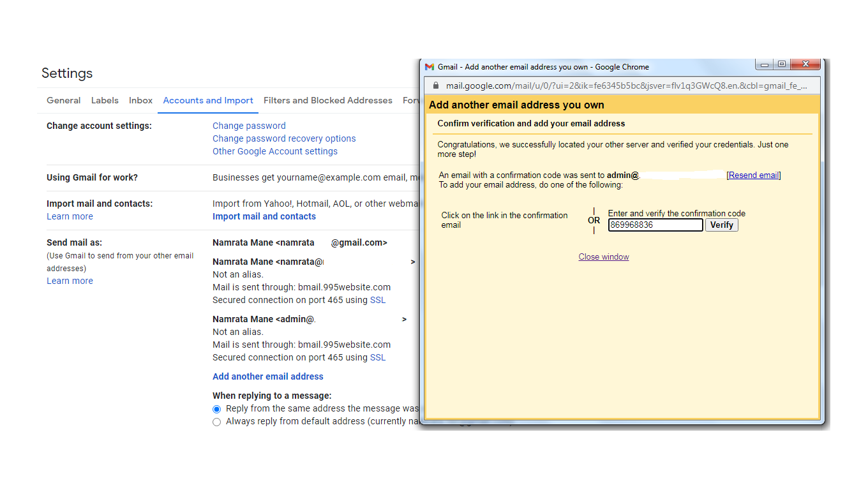The image size is (868, 490).
Task: Open Filters and Blocked Addresses tab
Action: 328,100
